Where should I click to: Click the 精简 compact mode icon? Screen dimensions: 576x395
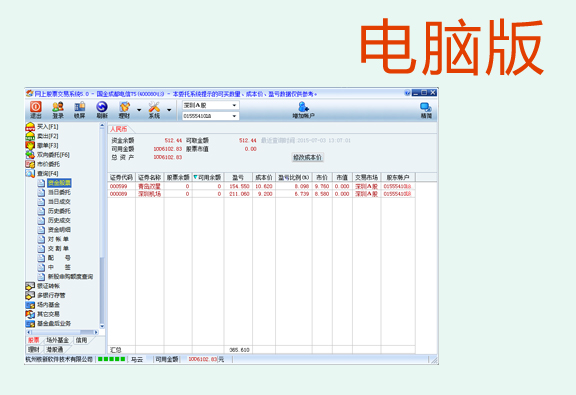(x=426, y=110)
